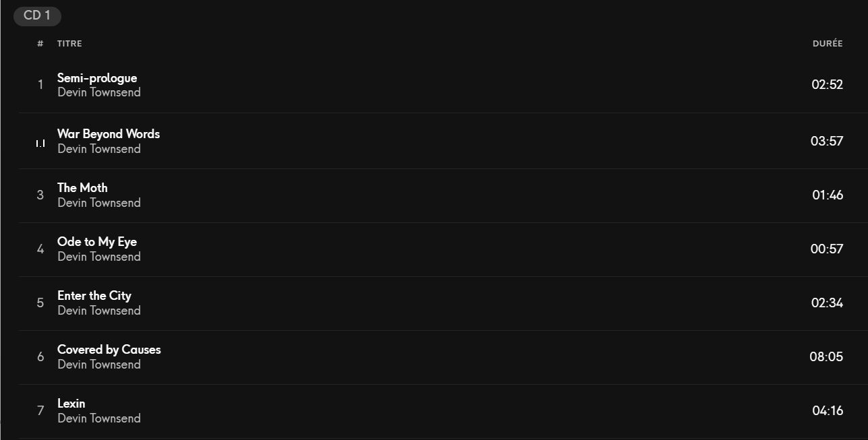Image resolution: width=868 pixels, height=440 pixels.
Task: Click the 08:05 duration of Covered by Causes
Action: pyautogui.click(x=826, y=356)
